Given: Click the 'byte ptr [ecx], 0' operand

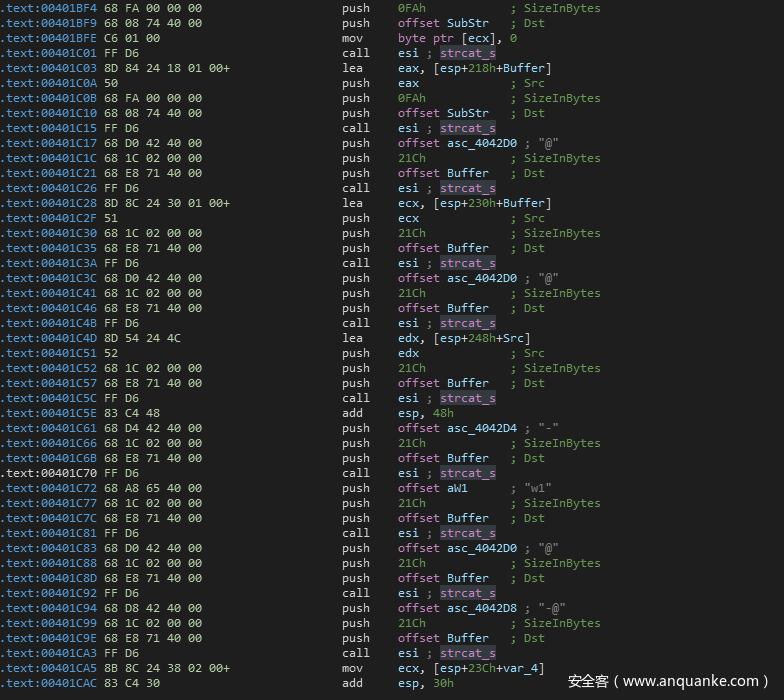Looking at the screenshot, I should click(457, 38).
